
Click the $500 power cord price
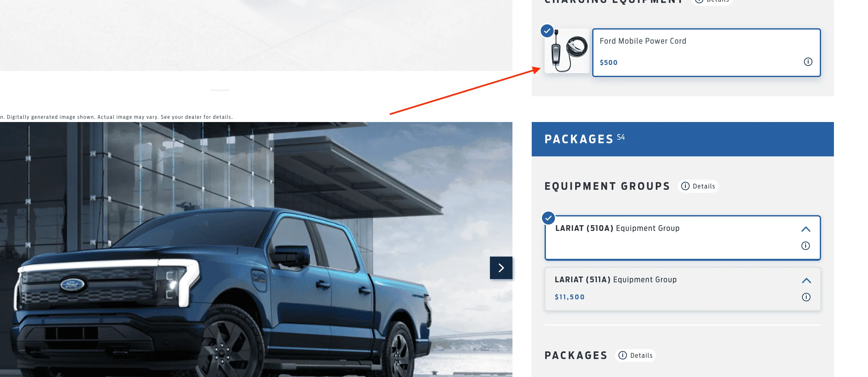tap(609, 63)
